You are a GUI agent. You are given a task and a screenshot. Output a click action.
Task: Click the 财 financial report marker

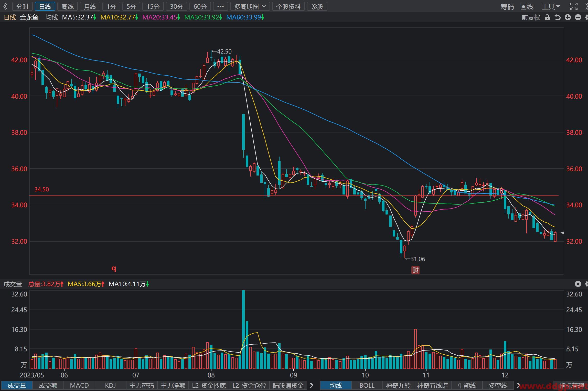pyautogui.click(x=415, y=270)
